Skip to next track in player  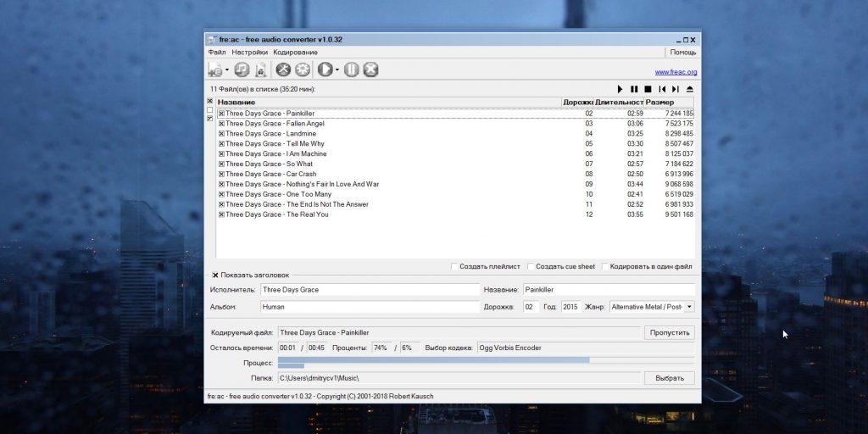point(676,89)
